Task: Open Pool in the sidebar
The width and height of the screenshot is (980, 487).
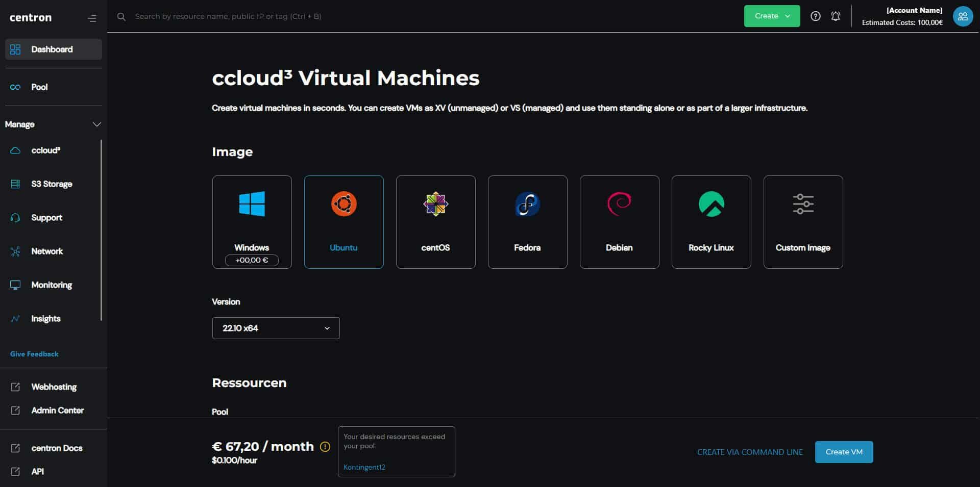Action: coord(39,87)
